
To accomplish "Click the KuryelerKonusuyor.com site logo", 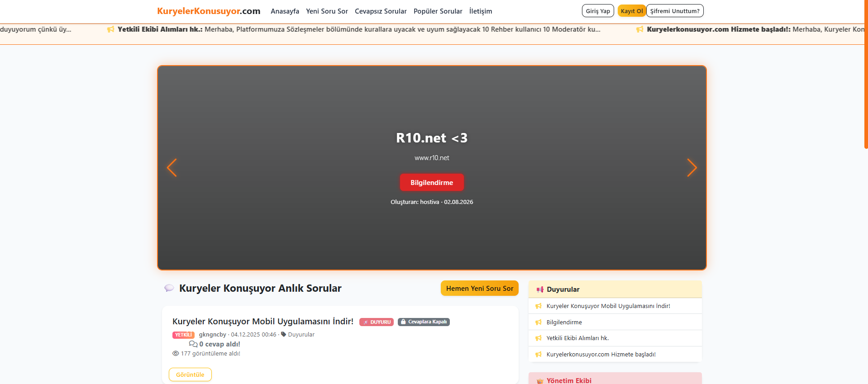I will click(x=209, y=11).
